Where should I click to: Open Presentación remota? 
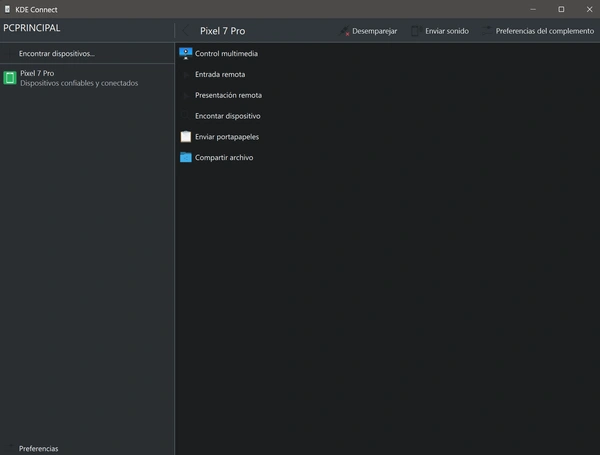point(387,95)
